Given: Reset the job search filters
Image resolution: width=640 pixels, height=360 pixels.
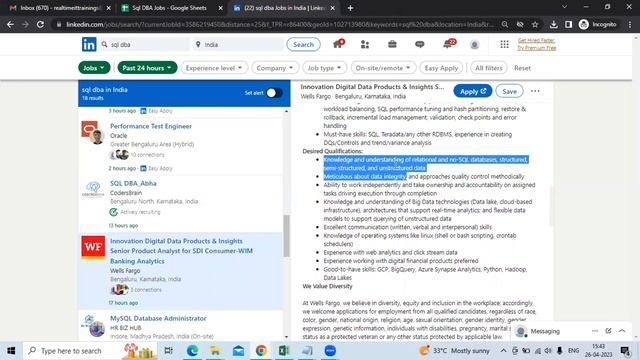Looking at the screenshot, I should pyautogui.click(x=522, y=68).
